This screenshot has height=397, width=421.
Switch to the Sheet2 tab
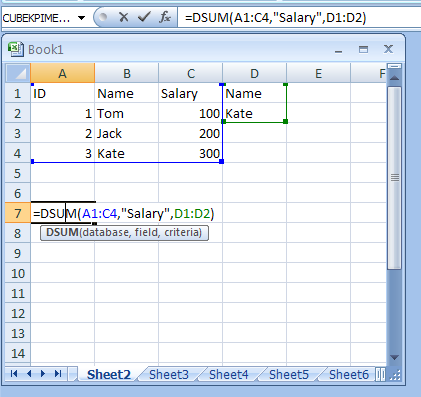pyautogui.click(x=109, y=374)
